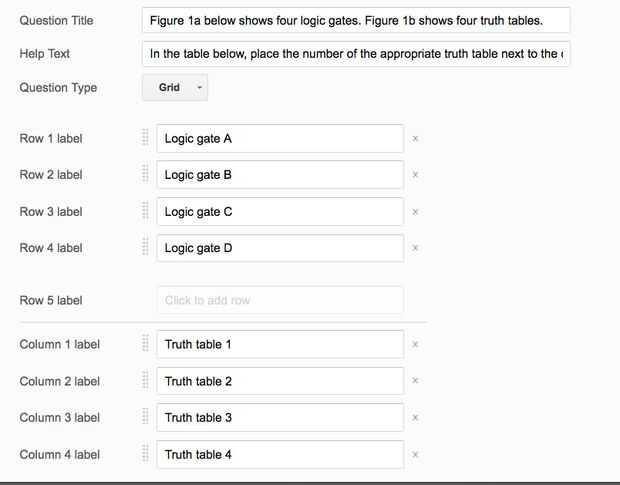Click drag handle beside Truth table 1
Screen dimensions: 620x485
pyautogui.click(x=146, y=345)
